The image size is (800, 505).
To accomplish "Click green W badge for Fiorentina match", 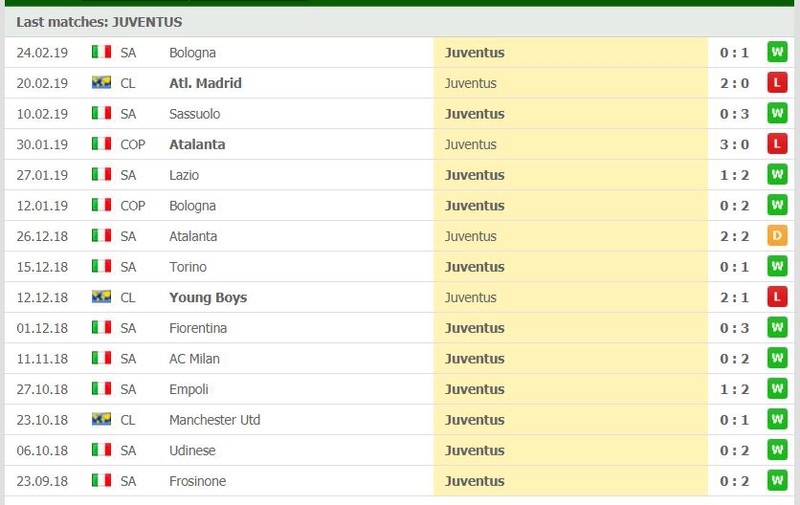I will [777, 327].
